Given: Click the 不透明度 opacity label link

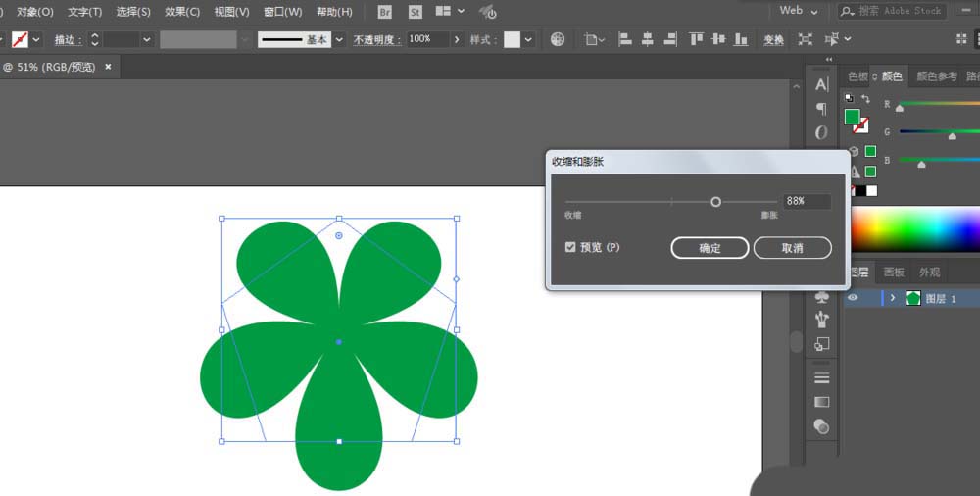Looking at the screenshot, I should [x=376, y=40].
